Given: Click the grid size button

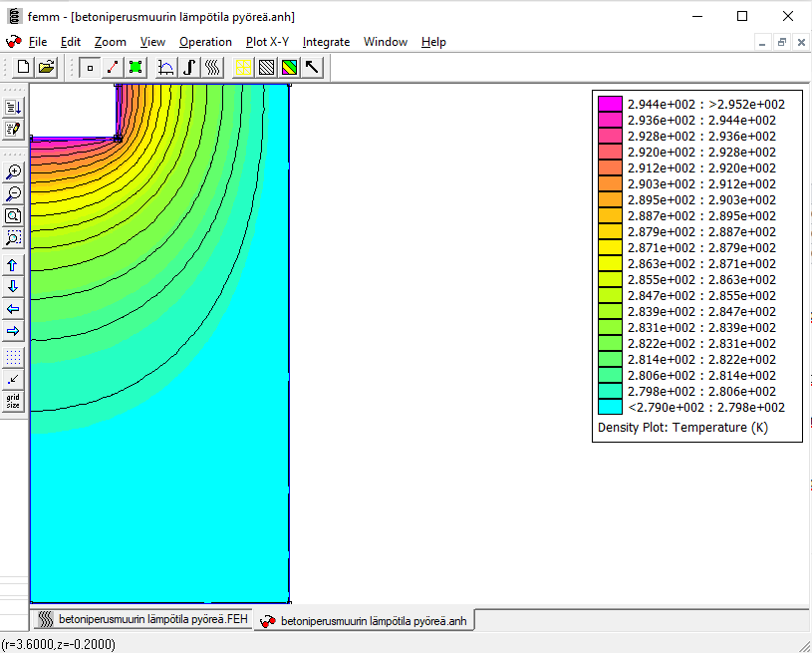Looking at the screenshot, I should click(13, 402).
